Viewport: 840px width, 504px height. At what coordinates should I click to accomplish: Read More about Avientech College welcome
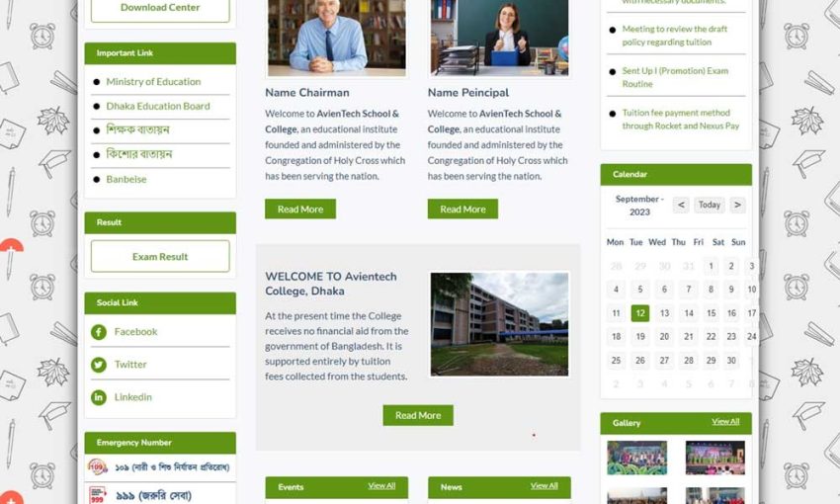pos(418,416)
